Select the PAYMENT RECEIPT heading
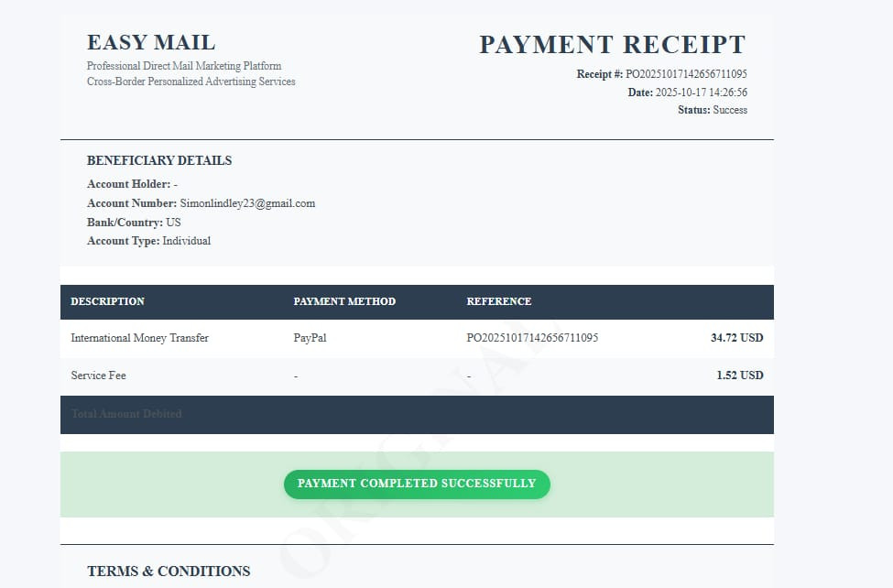Viewport: 893px width, 588px height. pos(612,45)
